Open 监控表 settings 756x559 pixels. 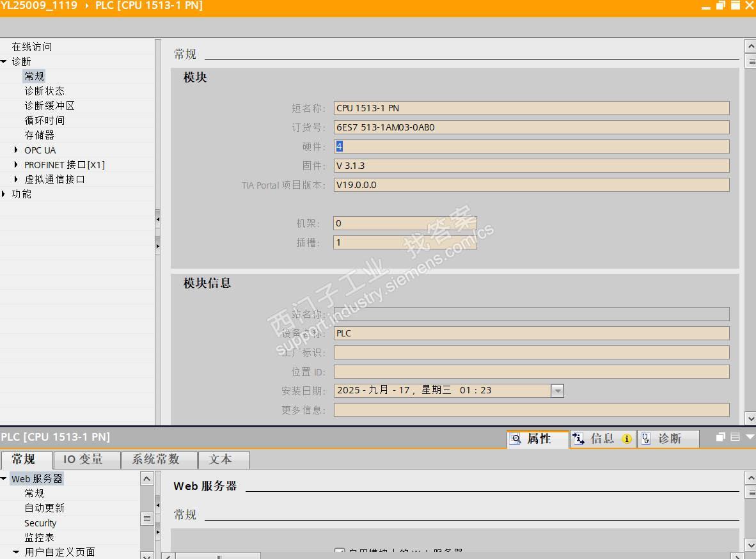(40, 537)
